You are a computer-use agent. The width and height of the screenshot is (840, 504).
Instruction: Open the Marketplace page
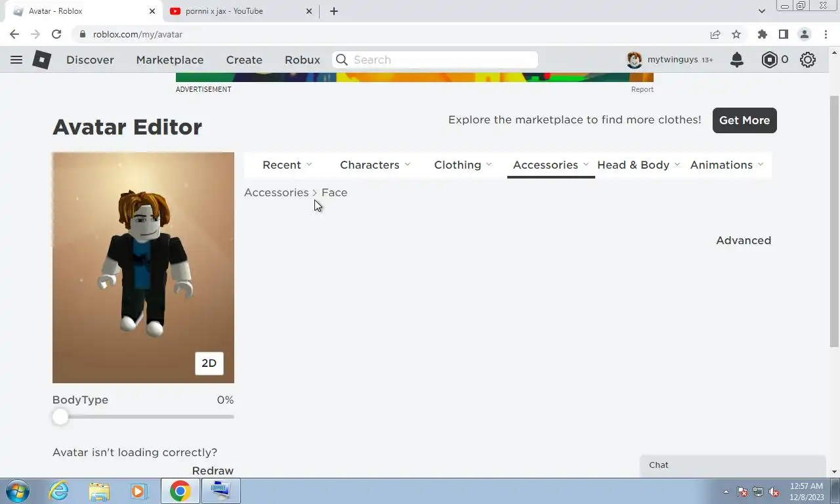pyautogui.click(x=170, y=60)
